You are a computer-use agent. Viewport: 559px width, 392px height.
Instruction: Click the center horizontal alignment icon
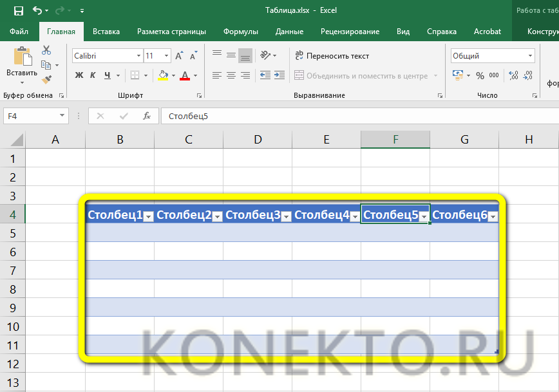click(231, 76)
